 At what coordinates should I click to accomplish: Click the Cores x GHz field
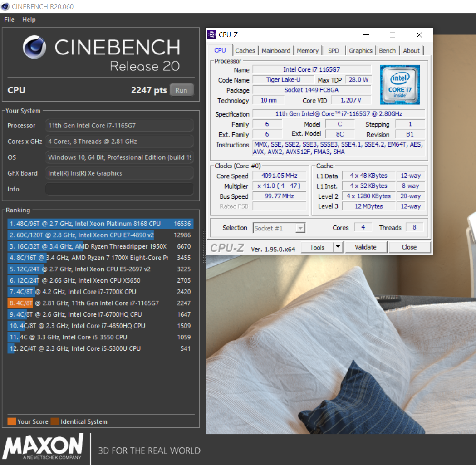click(119, 142)
